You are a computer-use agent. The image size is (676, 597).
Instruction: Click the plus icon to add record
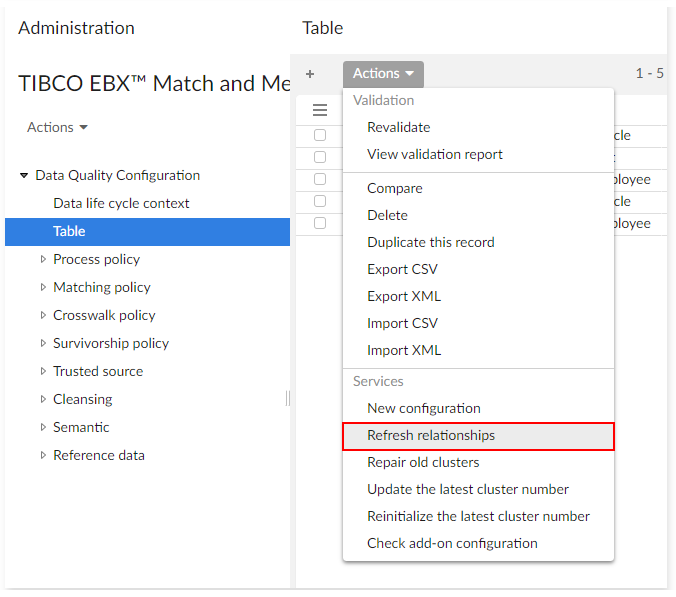click(x=310, y=74)
